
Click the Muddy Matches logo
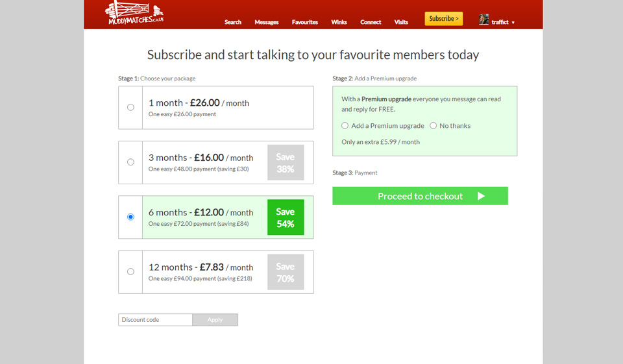(135, 13)
